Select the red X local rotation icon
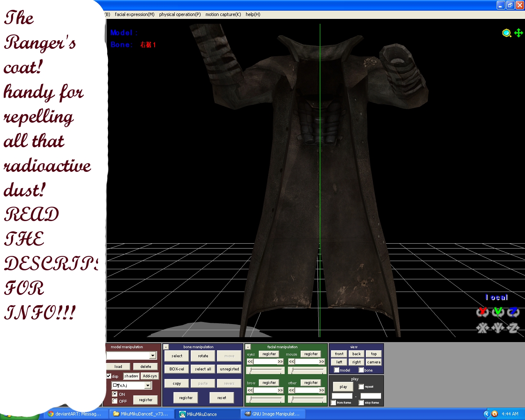Viewport: 525px width, 420px height. pyautogui.click(x=483, y=312)
